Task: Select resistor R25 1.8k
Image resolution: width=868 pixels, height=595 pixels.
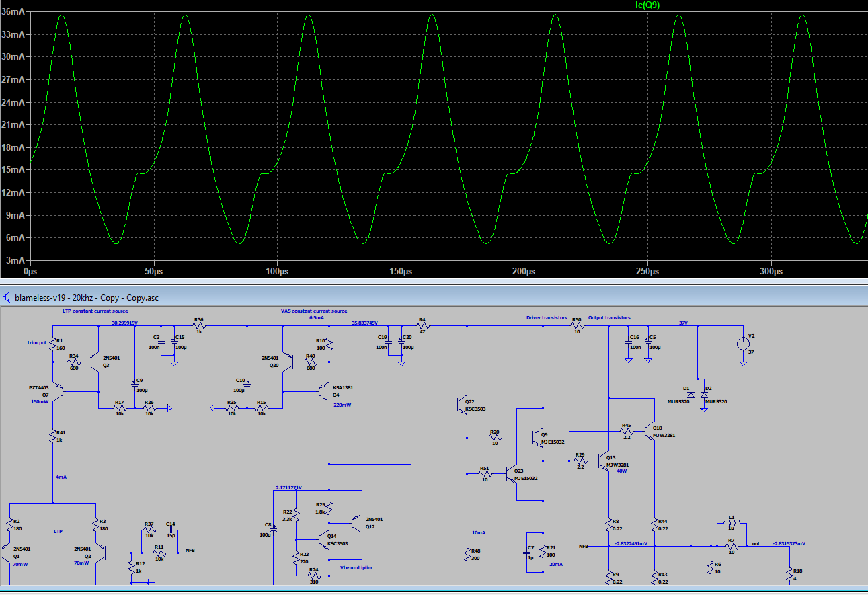Action: click(x=329, y=509)
